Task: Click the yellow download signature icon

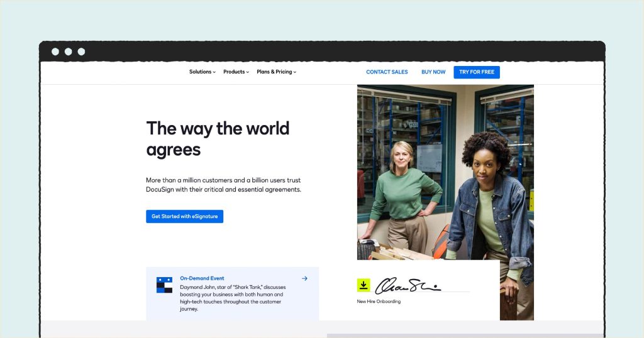Action: click(364, 285)
